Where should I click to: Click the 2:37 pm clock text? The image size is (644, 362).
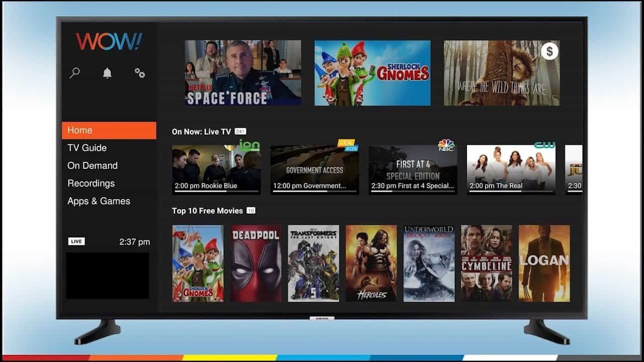pos(134,242)
